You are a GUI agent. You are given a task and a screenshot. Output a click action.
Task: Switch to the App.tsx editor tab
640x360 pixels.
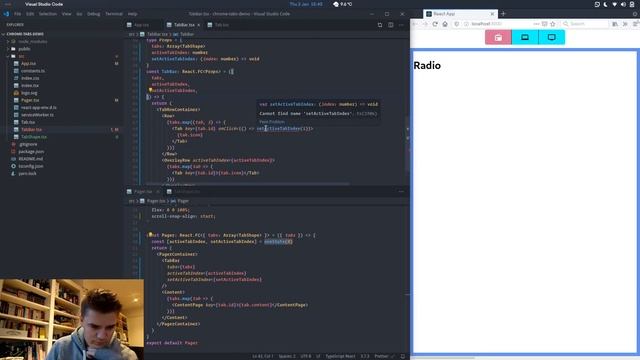141,25
